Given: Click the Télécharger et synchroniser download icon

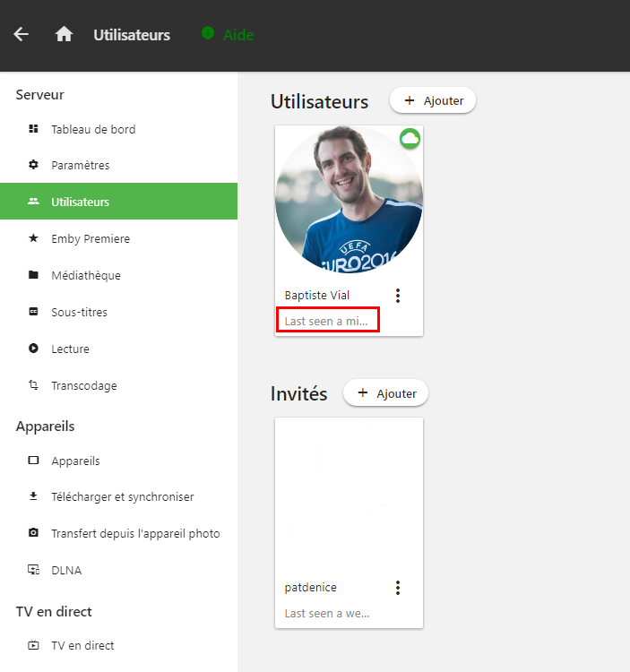Looking at the screenshot, I should [x=33, y=496].
